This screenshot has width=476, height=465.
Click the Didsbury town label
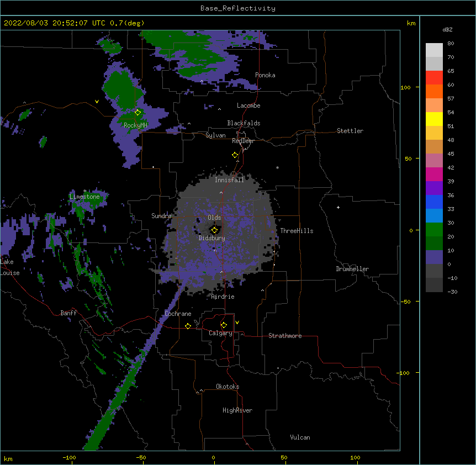point(212,238)
